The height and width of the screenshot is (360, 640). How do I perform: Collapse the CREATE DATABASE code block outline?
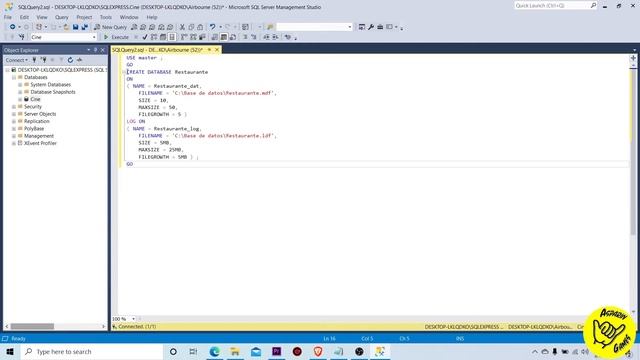(x=124, y=72)
